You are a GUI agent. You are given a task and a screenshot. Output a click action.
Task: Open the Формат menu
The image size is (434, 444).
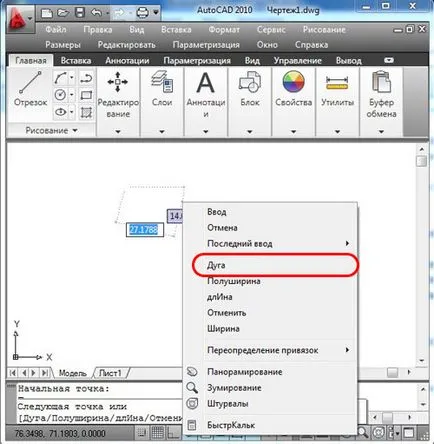click(224, 30)
